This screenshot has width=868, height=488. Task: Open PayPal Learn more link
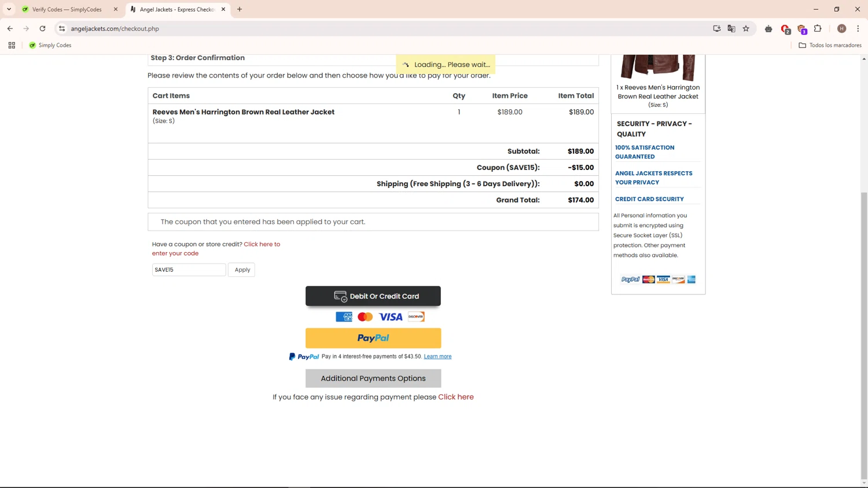[437, 357]
